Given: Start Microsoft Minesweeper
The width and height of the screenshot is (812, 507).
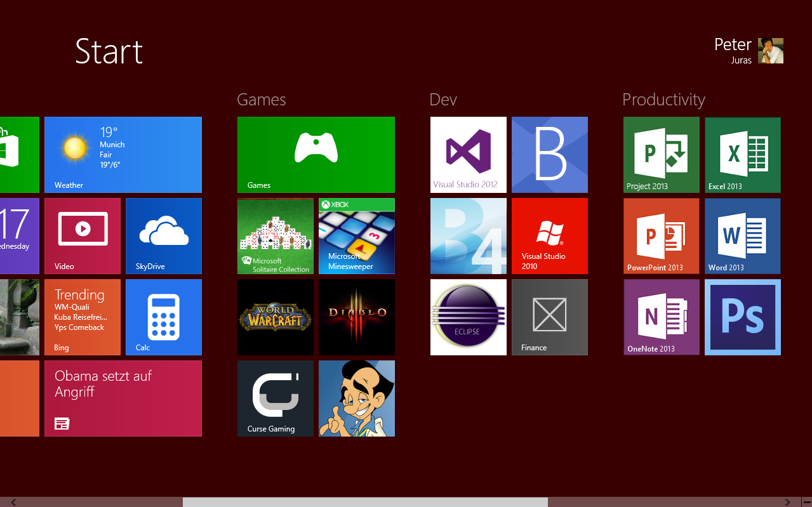Looking at the screenshot, I should (x=357, y=236).
